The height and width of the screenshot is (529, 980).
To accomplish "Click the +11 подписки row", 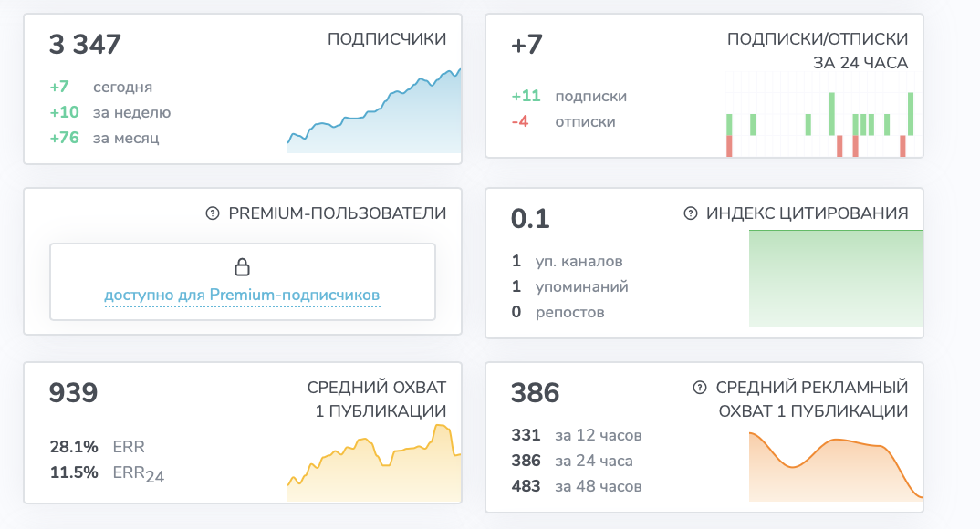I will tap(568, 96).
